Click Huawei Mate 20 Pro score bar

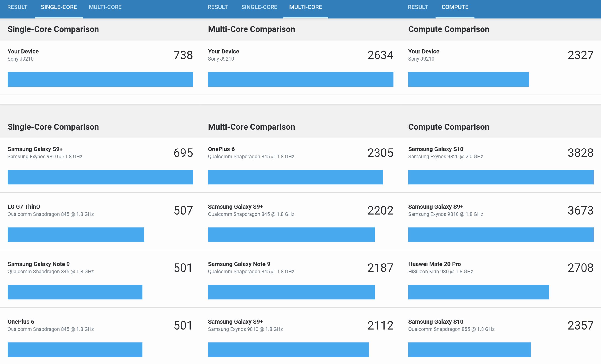tap(479, 292)
